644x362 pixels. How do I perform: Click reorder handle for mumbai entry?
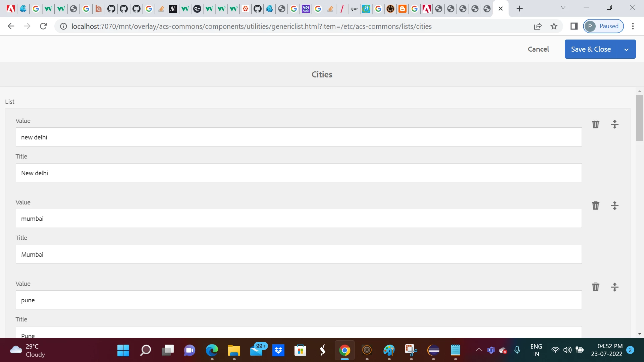(614, 205)
